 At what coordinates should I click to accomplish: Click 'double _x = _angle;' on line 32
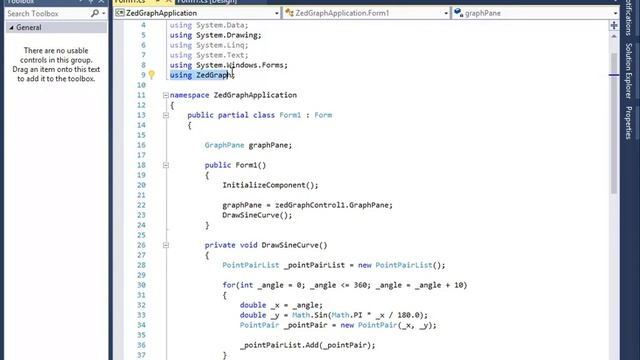(x=281, y=305)
